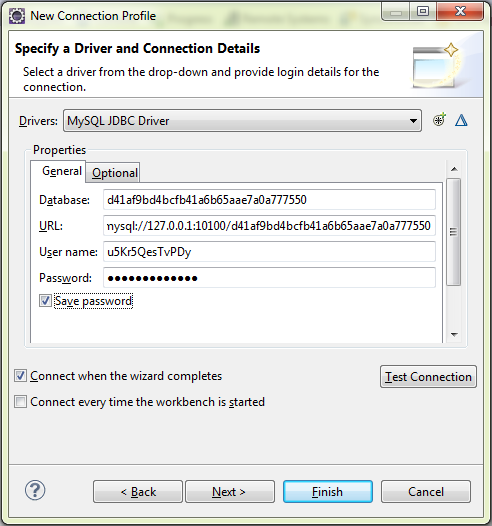Click into the User name field

[x=269, y=252]
